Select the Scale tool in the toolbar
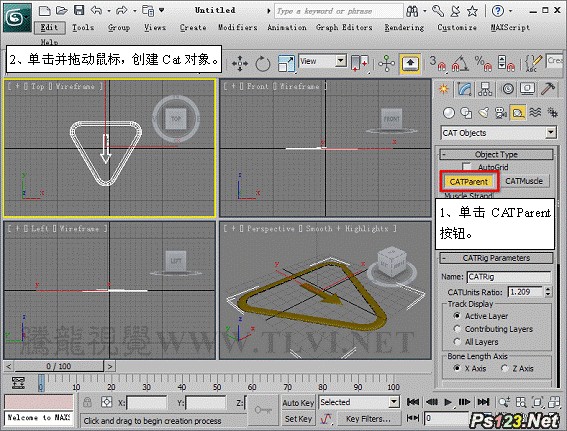The image size is (567, 431). [286, 63]
